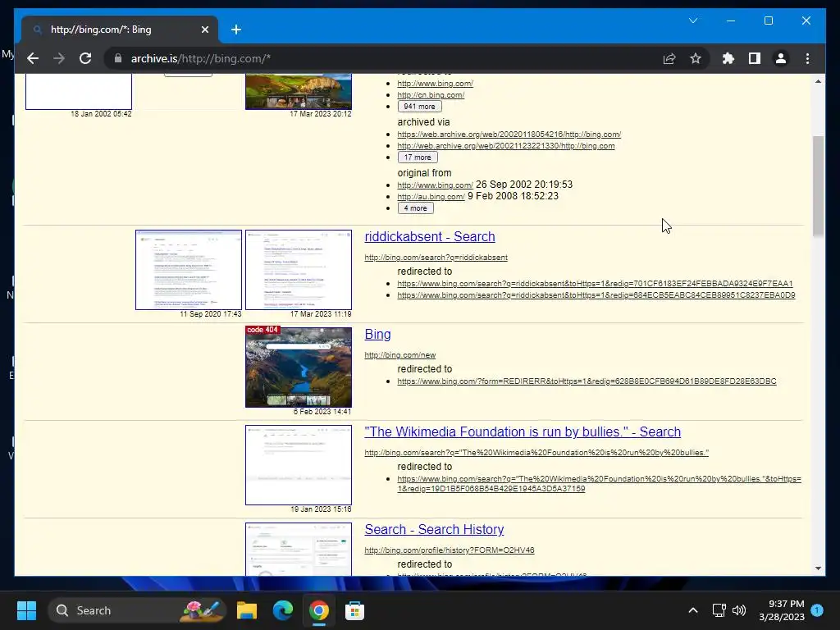Open riddickabsent redirect link ending 7EAA1
Image resolution: width=840 pixels, height=630 pixels.
595,283
